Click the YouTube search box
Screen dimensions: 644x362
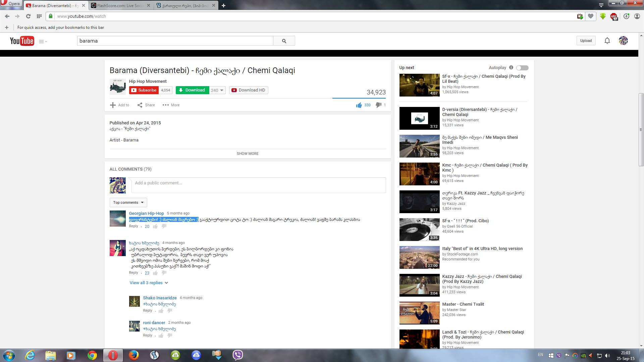point(175,41)
